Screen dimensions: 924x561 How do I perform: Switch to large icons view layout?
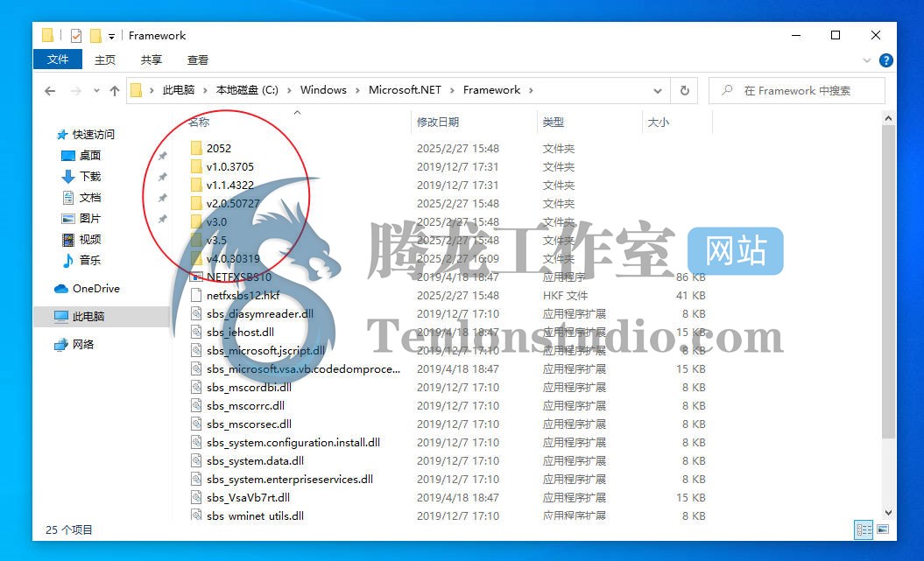coord(883,529)
